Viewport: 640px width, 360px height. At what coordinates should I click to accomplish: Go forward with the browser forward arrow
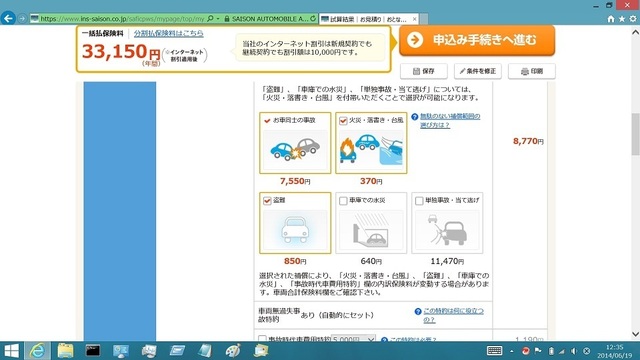(x=22, y=19)
